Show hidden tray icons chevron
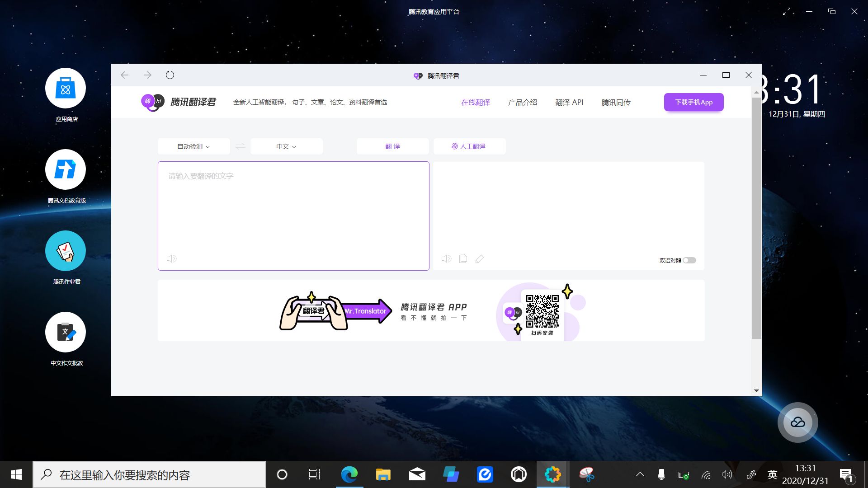The image size is (868, 488). click(x=640, y=474)
